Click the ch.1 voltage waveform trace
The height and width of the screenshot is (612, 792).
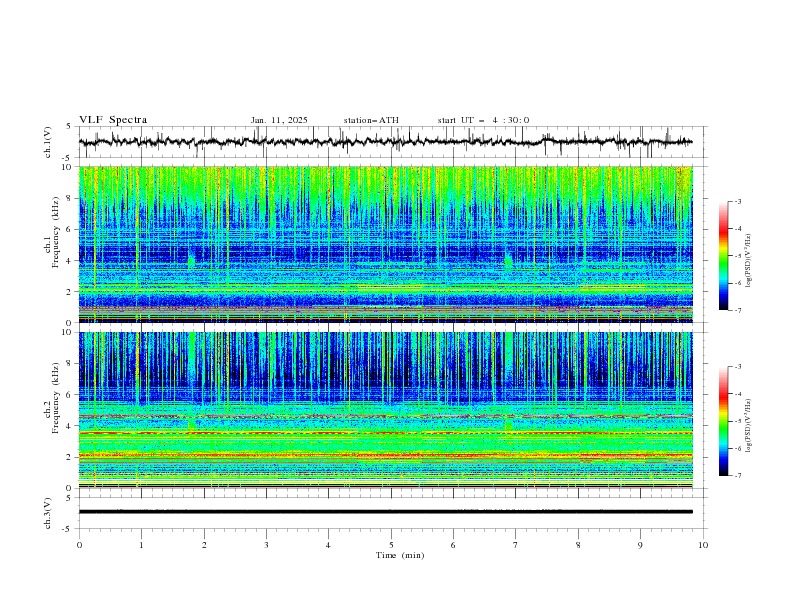coord(385,142)
